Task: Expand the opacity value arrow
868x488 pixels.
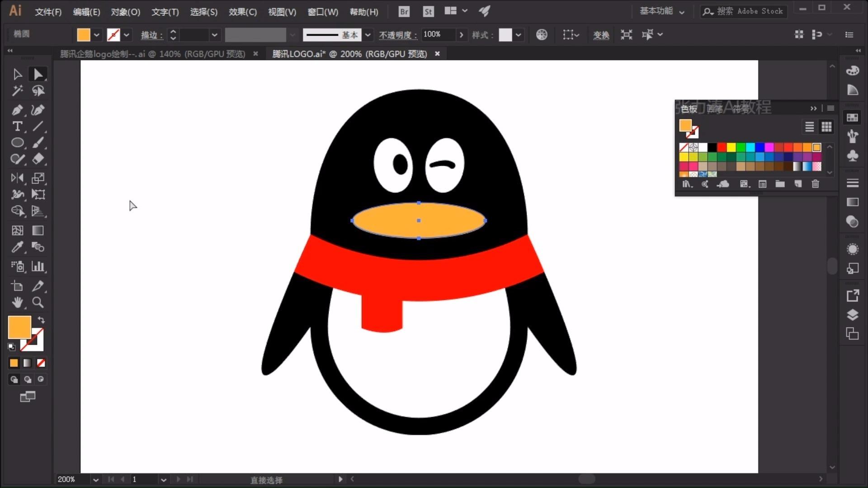Action: point(461,35)
